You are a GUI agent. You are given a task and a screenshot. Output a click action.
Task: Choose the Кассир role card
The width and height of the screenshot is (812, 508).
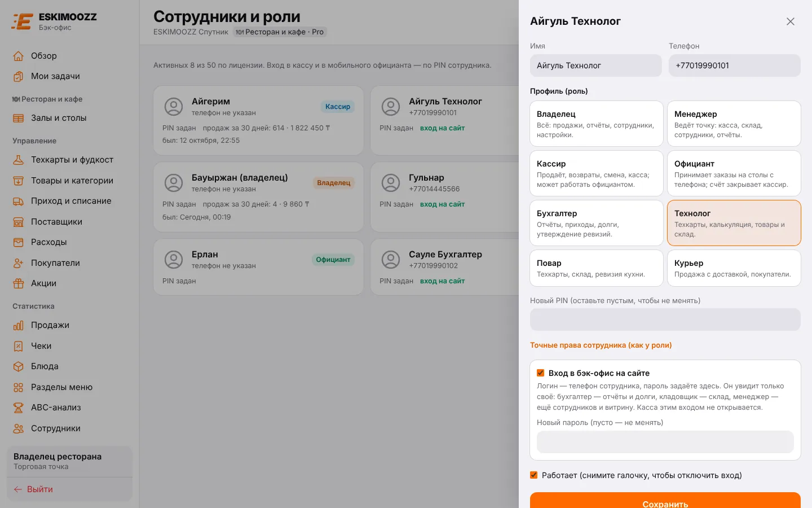[x=597, y=173]
